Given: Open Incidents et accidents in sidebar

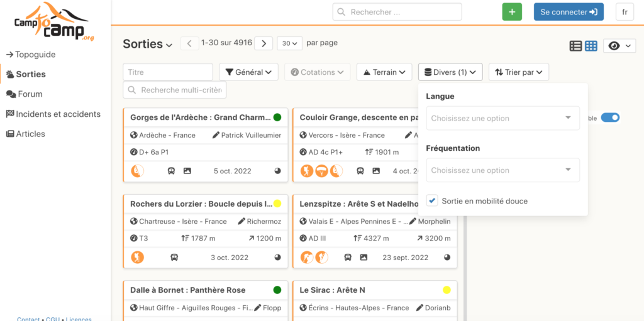Looking at the screenshot, I should (53, 114).
